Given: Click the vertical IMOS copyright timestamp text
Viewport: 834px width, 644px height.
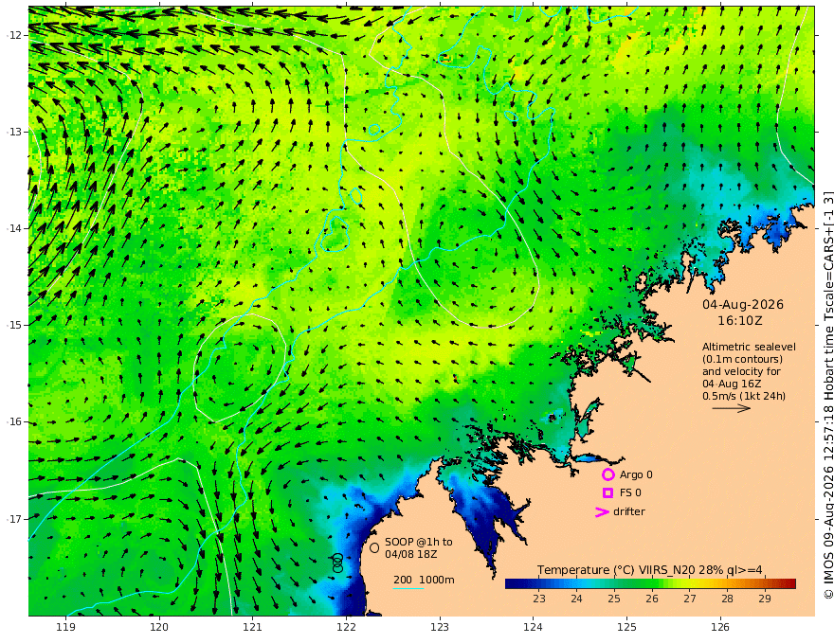Looking at the screenshot, I should click(x=827, y=395).
